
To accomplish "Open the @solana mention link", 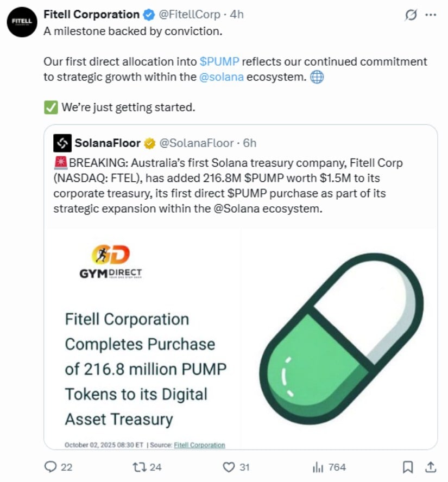I will (222, 77).
